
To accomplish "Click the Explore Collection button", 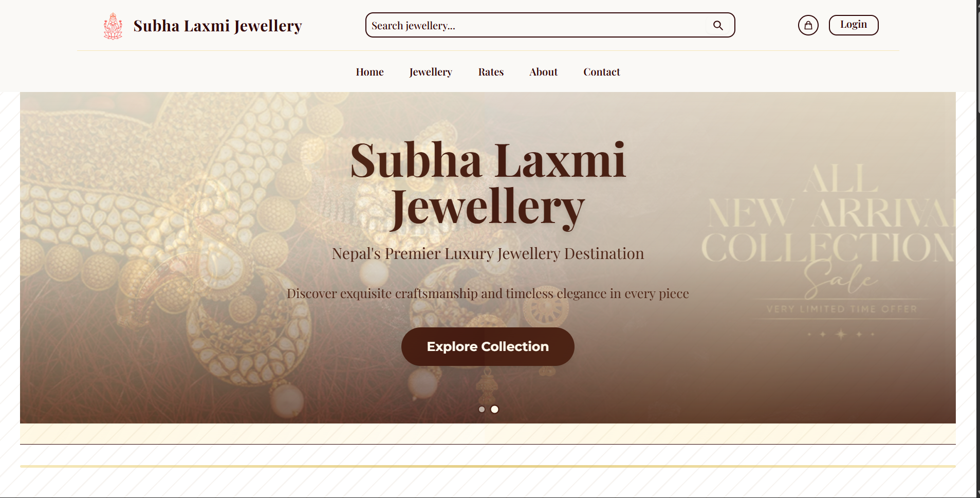I will pos(488,346).
